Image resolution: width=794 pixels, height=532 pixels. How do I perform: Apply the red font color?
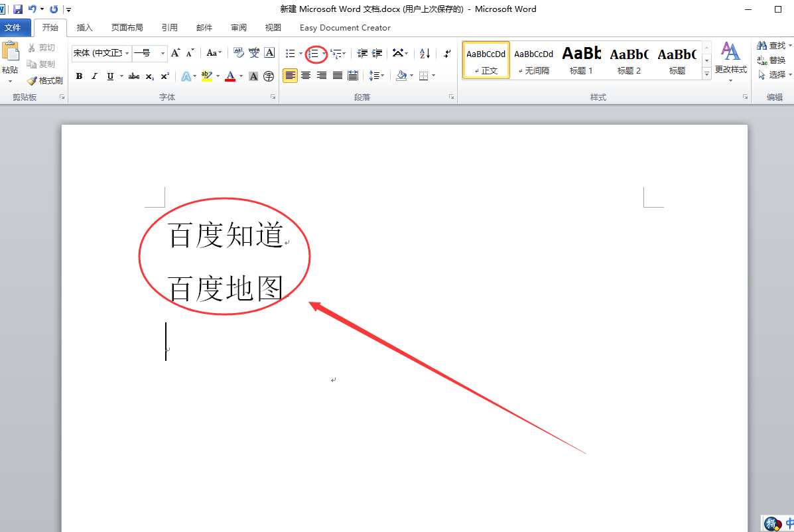pyautogui.click(x=230, y=76)
